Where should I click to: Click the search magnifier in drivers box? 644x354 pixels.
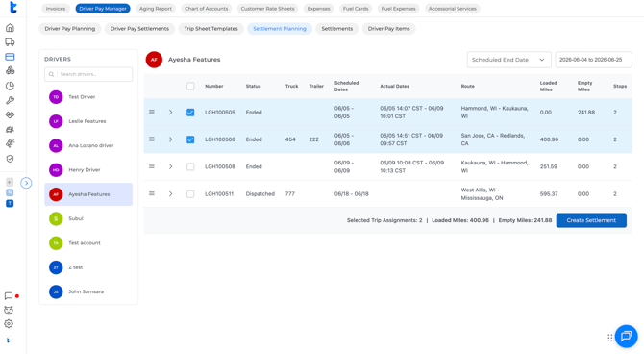coord(51,74)
